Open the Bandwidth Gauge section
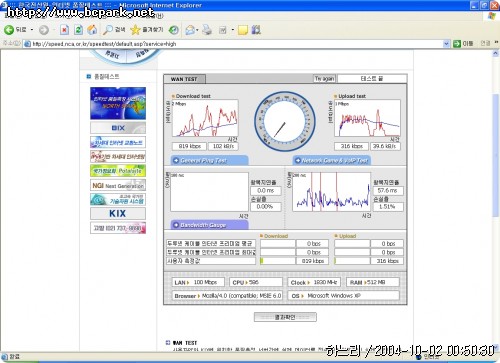The width and height of the screenshot is (500, 363). point(210,225)
